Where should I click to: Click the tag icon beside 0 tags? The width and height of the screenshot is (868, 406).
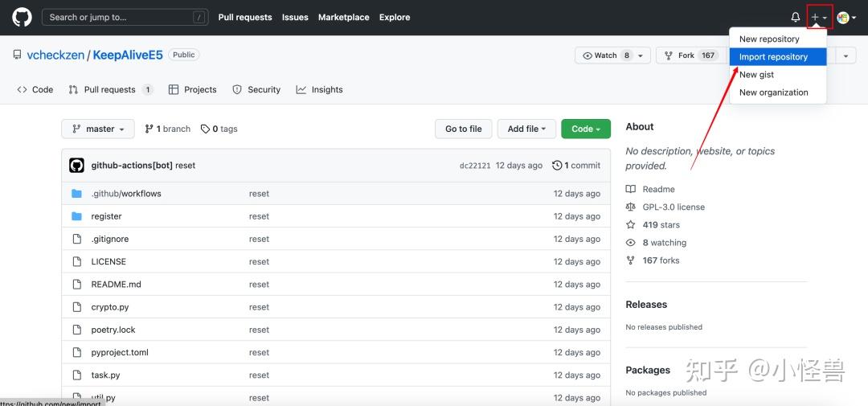tap(206, 129)
